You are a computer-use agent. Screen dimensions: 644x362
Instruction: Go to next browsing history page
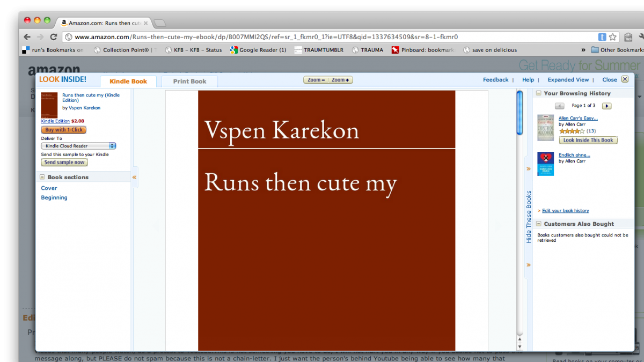(x=607, y=106)
